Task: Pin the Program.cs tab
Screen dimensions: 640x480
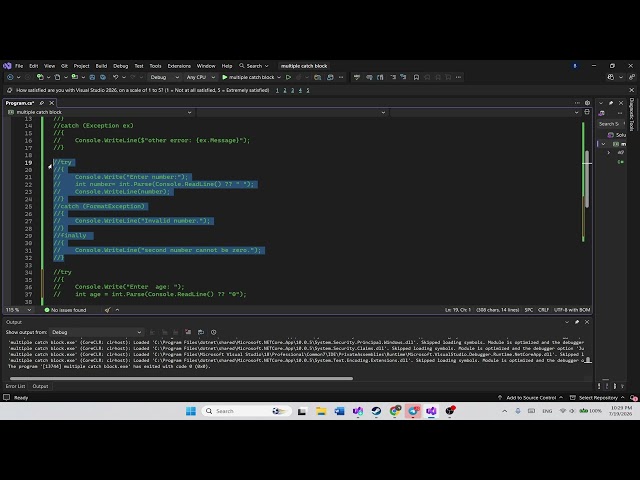Action: click(x=42, y=103)
